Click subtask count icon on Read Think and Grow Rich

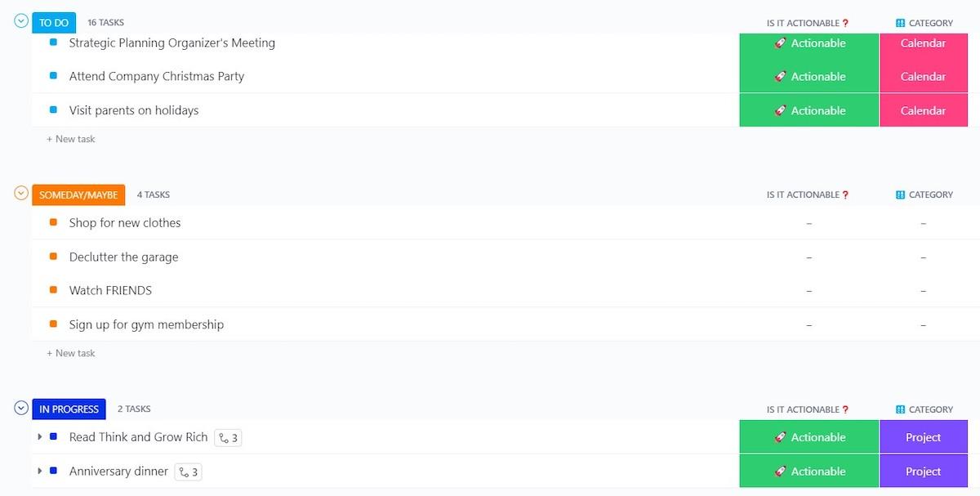(228, 438)
